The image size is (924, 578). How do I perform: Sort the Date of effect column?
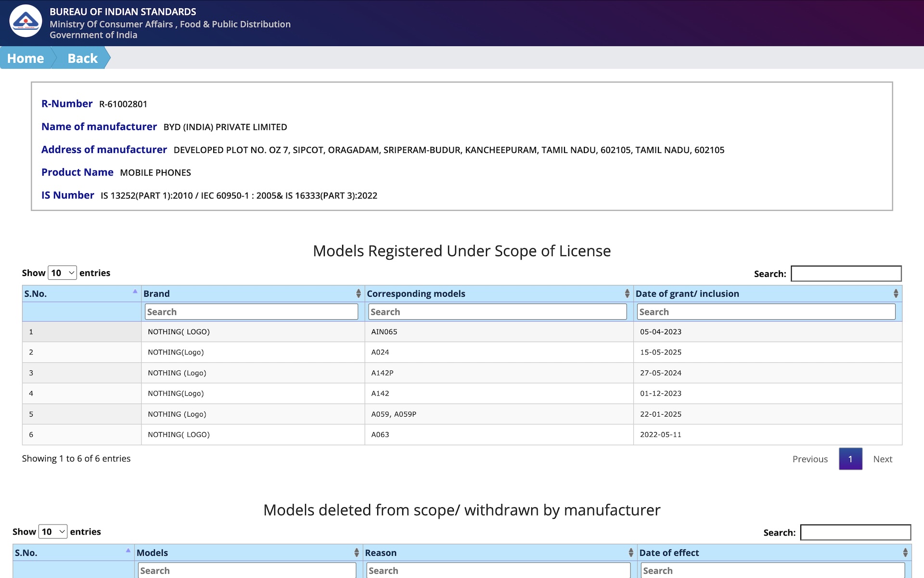point(905,553)
